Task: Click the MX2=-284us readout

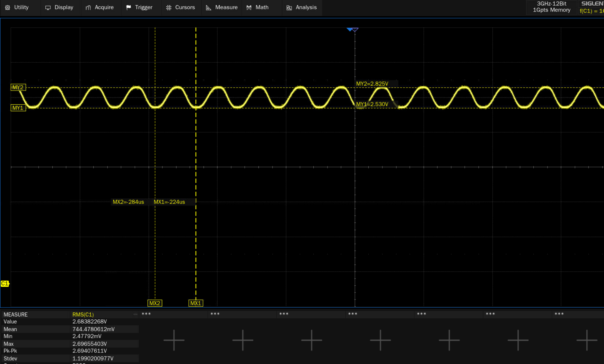Action: coord(128,202)
